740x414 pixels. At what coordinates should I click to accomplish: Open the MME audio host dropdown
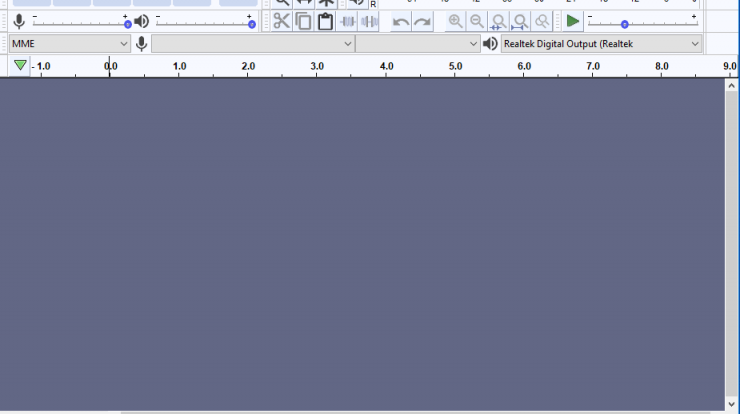[70, 44]
